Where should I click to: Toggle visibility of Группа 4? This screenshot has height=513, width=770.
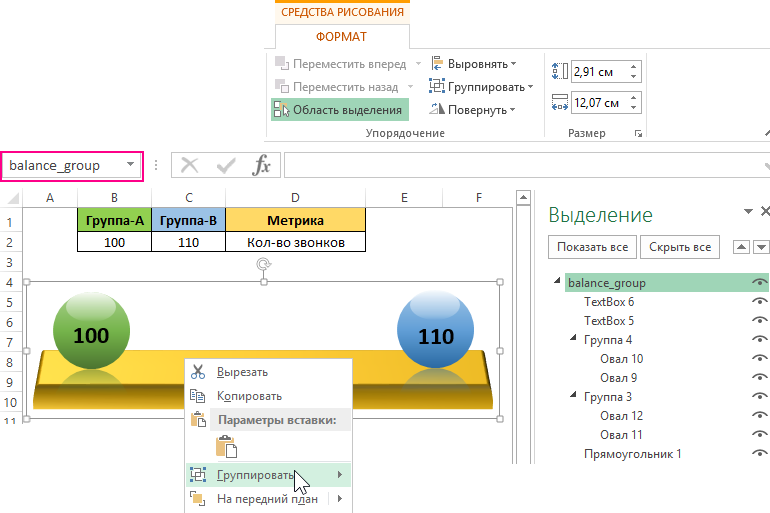point(760,339)
